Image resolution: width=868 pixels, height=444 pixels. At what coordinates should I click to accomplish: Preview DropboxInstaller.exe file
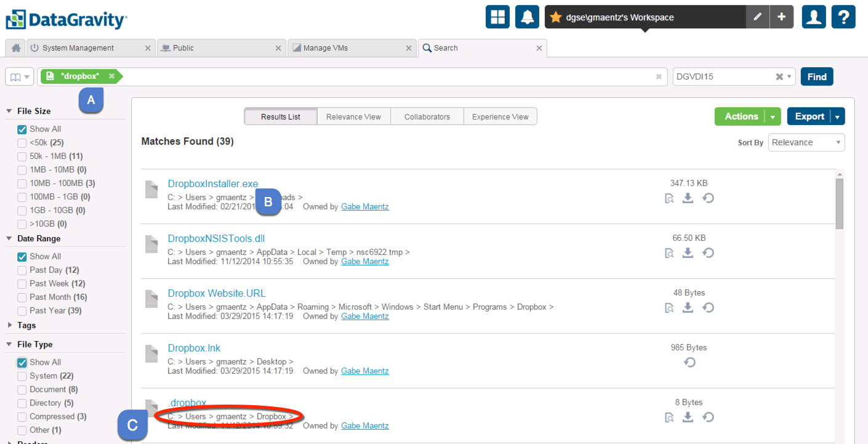[669, 198]
